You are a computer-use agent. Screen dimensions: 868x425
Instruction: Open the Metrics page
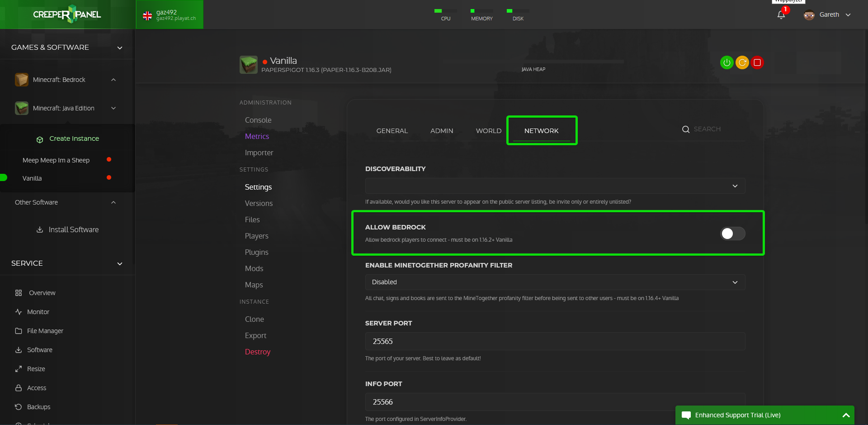tap(257, 136)
